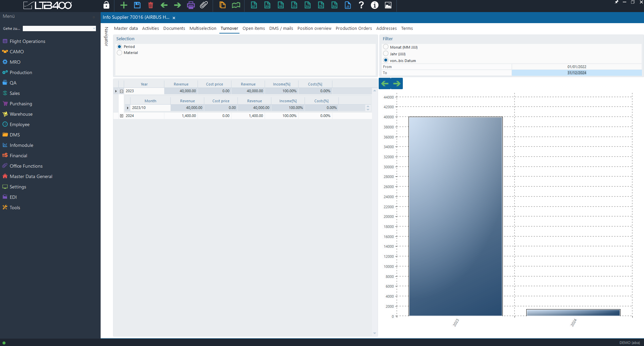Select the Material radio button

[x=119, y=53]
